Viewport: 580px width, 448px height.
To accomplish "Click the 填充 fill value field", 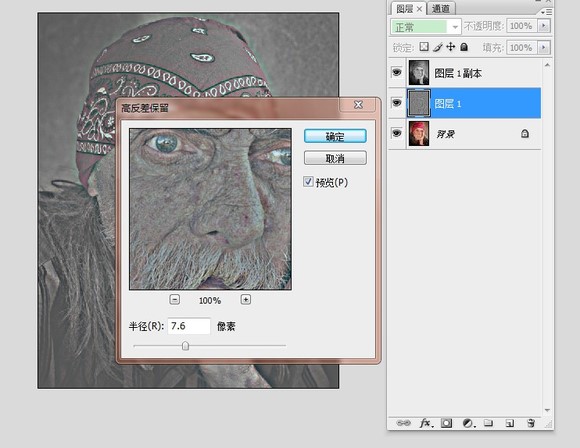I will tap(521, 48).
